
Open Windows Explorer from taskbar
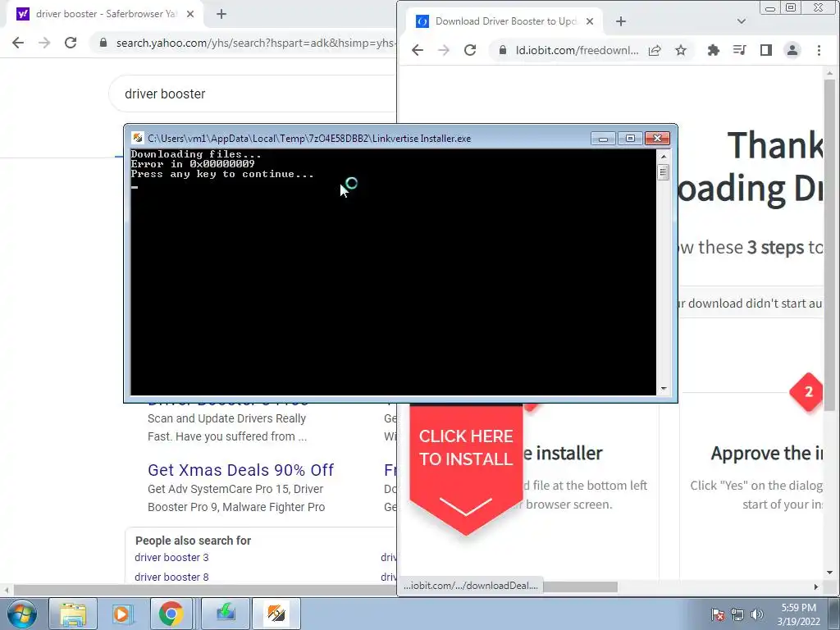coord(73,614)
